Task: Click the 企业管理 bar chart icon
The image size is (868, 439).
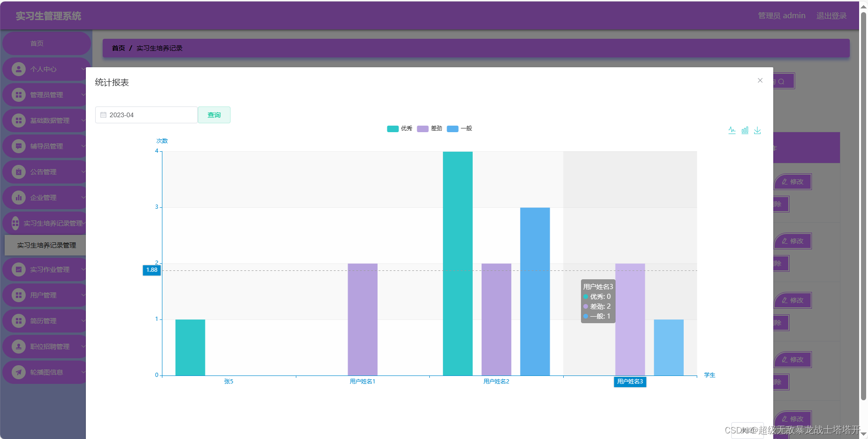Action: (19, 198)
